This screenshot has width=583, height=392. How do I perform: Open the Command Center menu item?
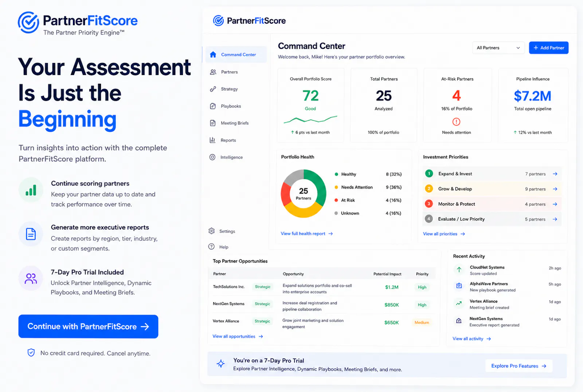point(236,55)
